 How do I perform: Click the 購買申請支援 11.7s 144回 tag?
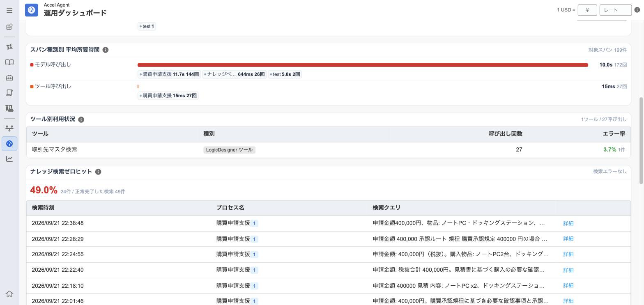tap(169, 74)
